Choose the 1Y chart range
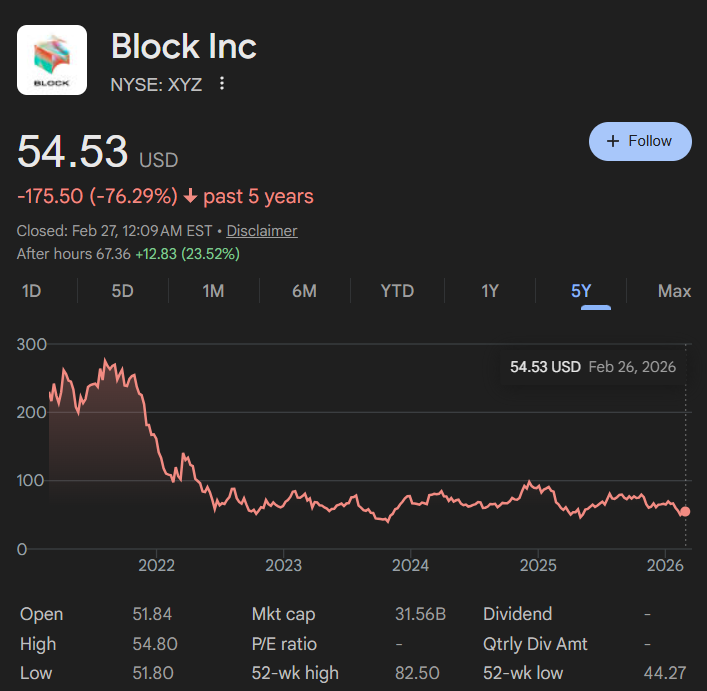 coord(490,291)
